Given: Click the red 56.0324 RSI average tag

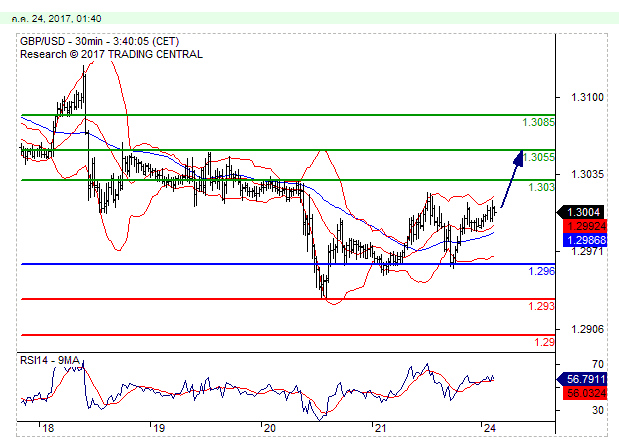Looking at the screenshot, I should [585, 393].
